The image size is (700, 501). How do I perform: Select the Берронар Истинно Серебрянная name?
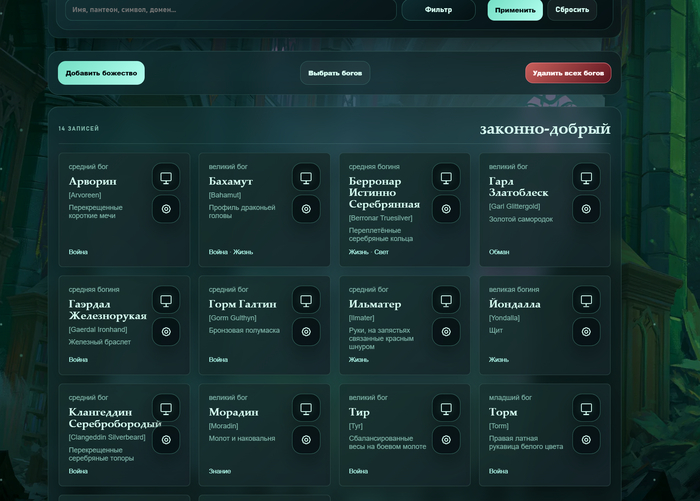384,192
